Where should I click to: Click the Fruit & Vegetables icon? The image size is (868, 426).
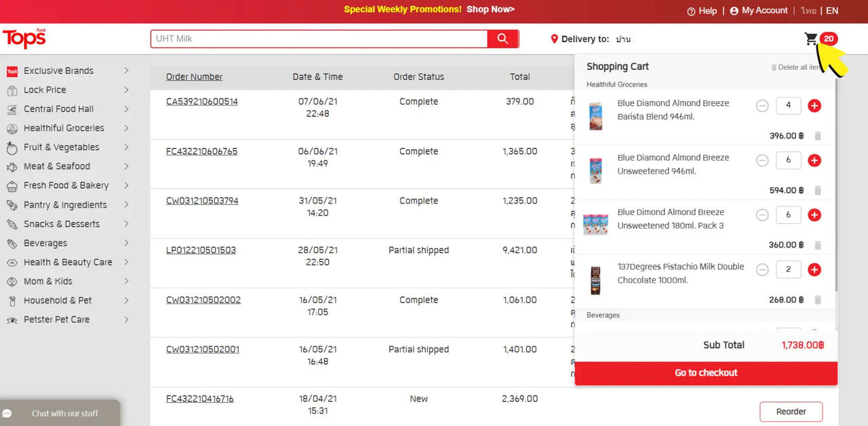pyautogui.click(x=12, y=147)
